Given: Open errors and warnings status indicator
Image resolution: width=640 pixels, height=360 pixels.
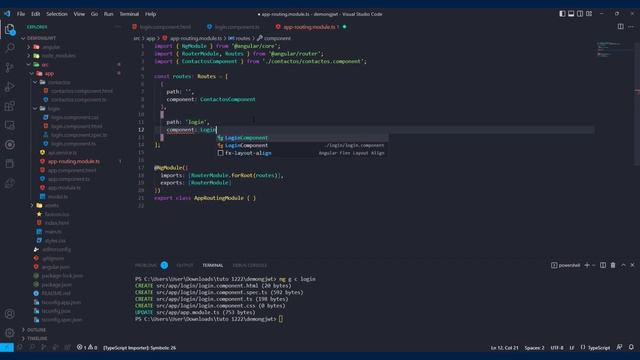Looking at the screenshot, I should tap(87, 348).
